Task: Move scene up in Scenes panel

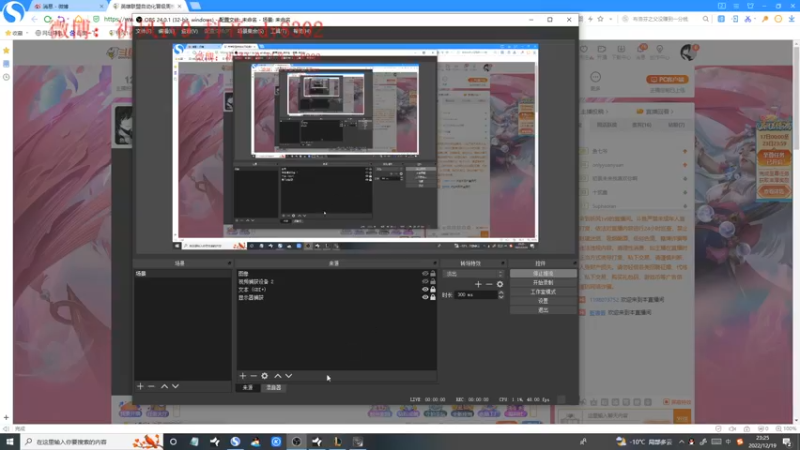Action: (164, 387)
